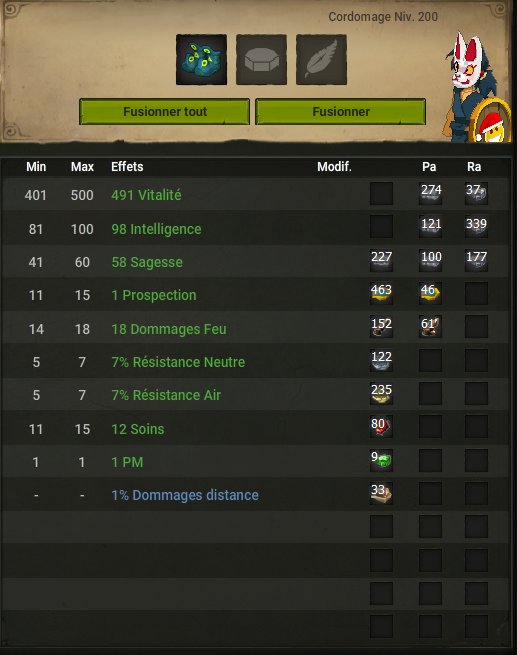
Task: Apply the PM rune with 9
Action: pyautogui.click(x=381, y=460)
